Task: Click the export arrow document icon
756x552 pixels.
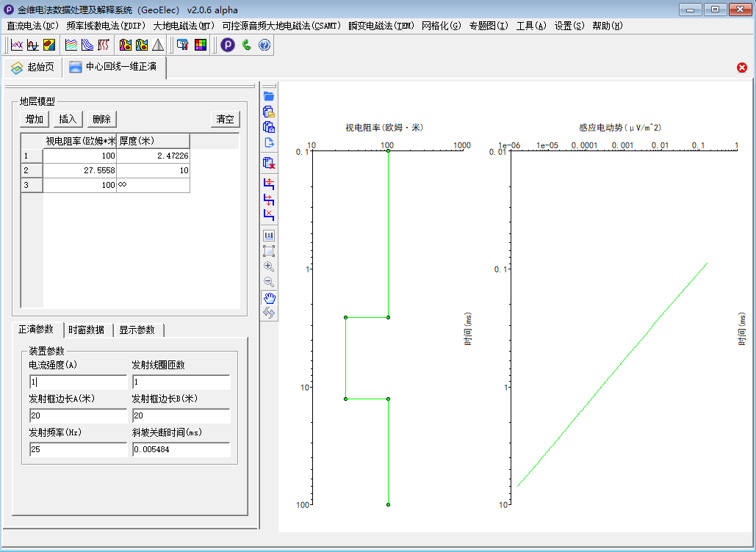Action: [x=269, y=142]
